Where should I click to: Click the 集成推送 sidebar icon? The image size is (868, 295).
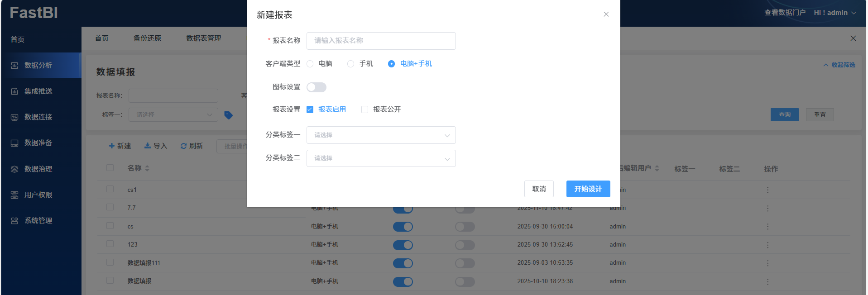[14, 91]
